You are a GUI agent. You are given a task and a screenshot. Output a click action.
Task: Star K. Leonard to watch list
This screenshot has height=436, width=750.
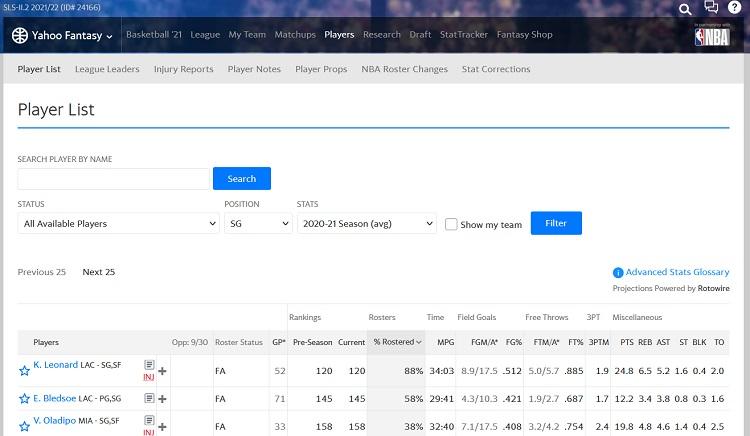24,371
